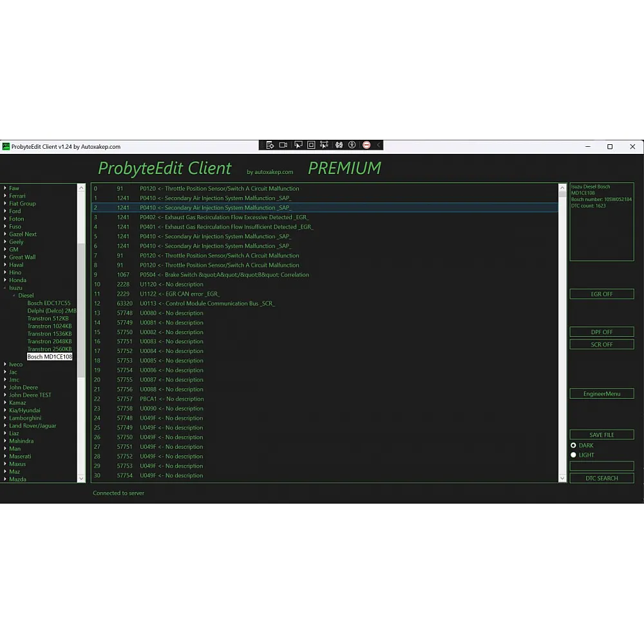The image size is (644, 644).
Task: Click the track focused element icon
Action: click(324, 145)
